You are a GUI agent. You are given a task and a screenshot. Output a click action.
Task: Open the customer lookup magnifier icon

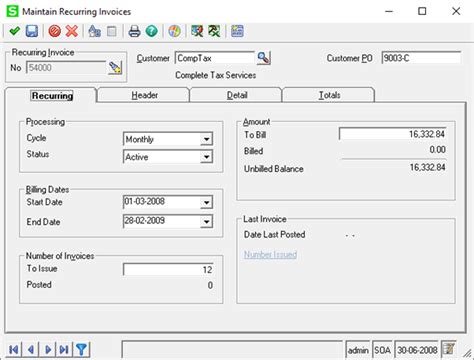point(263,58)
